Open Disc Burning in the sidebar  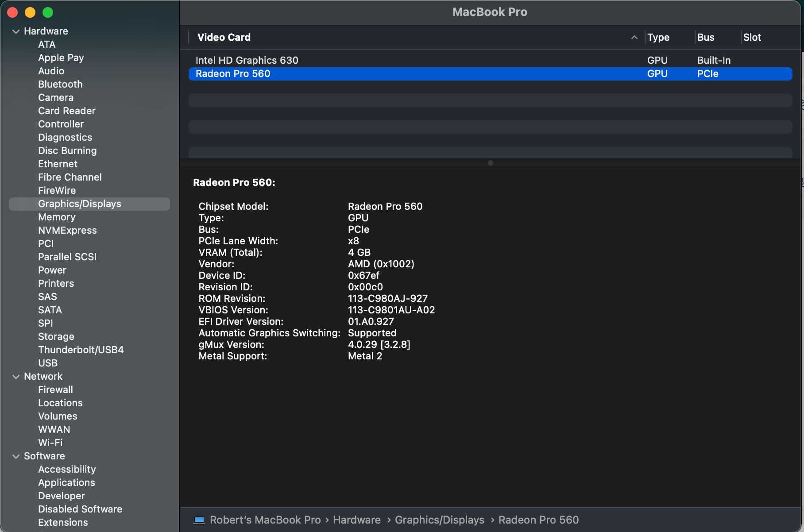click(x=67, y=151)
